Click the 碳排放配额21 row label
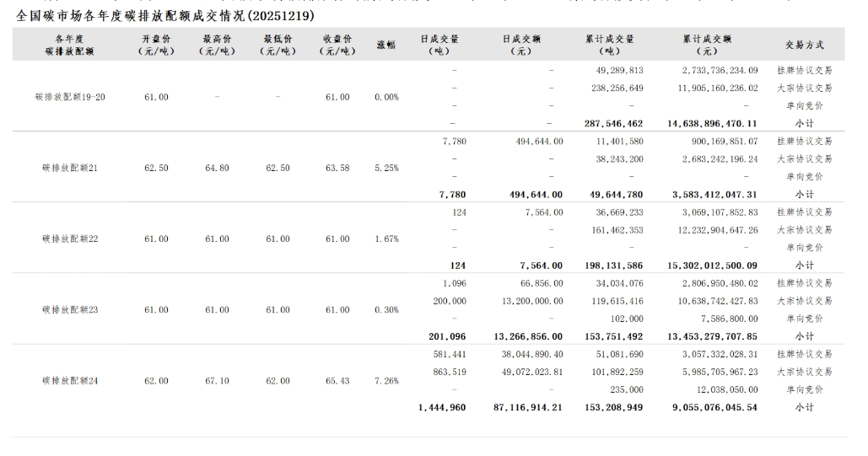The height and width of the screenshot is (456, 868). click(70, 168)
